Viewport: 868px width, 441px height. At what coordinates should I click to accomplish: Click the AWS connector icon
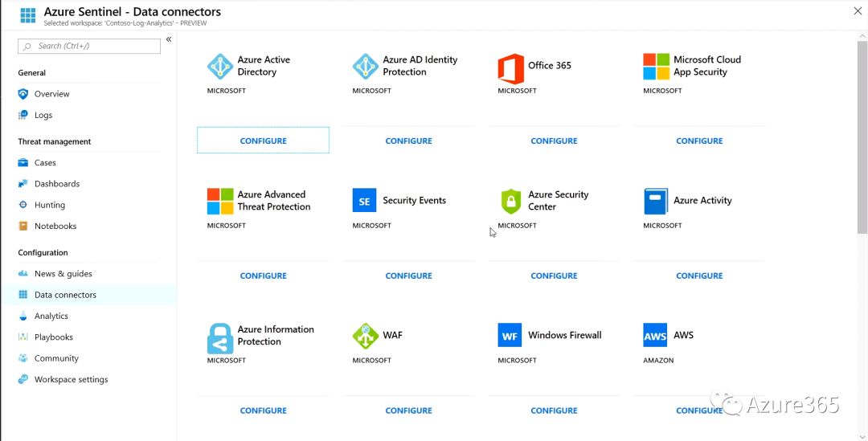tap(655, 336)
